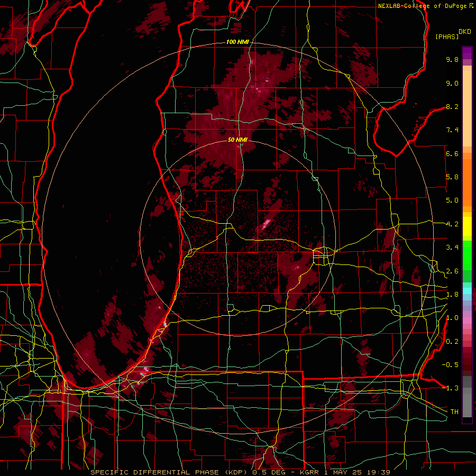Click the 8.2 legend scale value
The width and height of the screenshot is (476, 476).
(452, 106)
